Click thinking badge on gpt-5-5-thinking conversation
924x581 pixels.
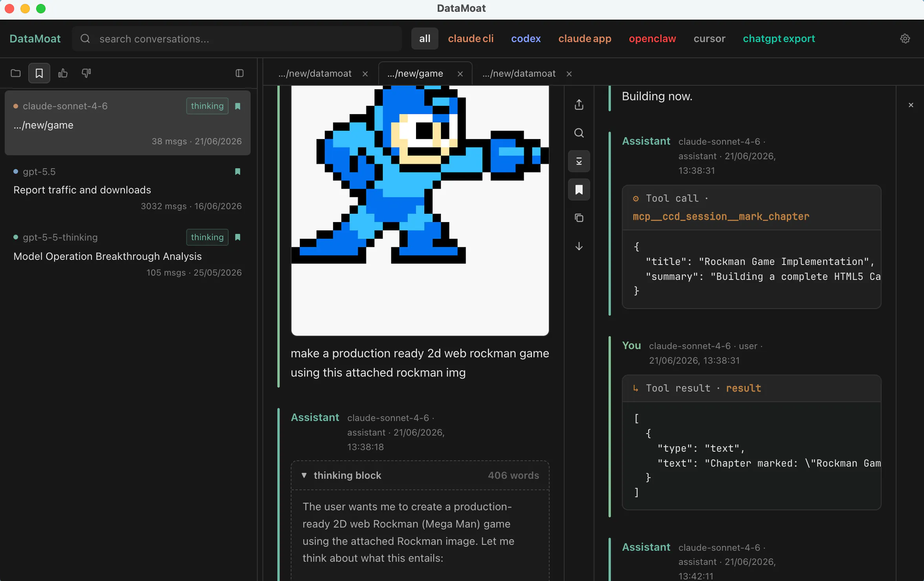[x=207, y=237]
